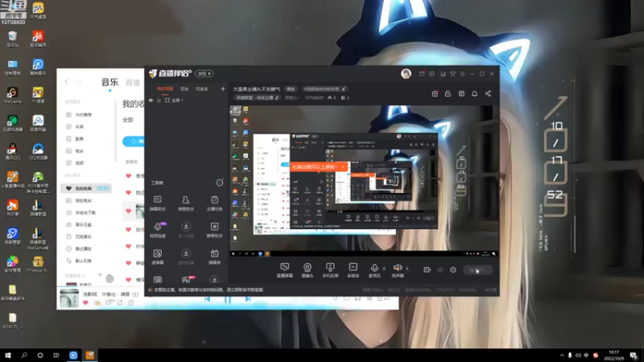Image resolution: width=644 pixels, height=362 pixels.
Task: Create a new playlist with plus icon
Action: point(100,274)
